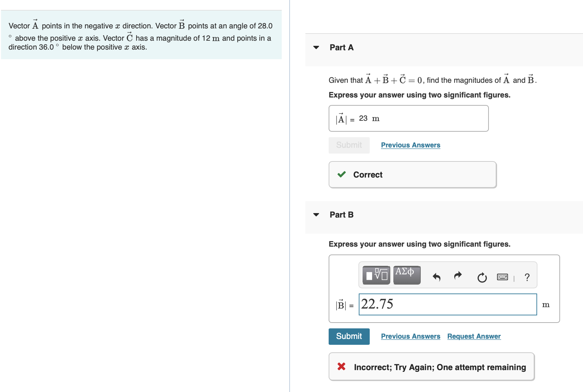Click the green checkmark next to Correct
The height and width of the screenshot is (392, 583).
(341, 174)
